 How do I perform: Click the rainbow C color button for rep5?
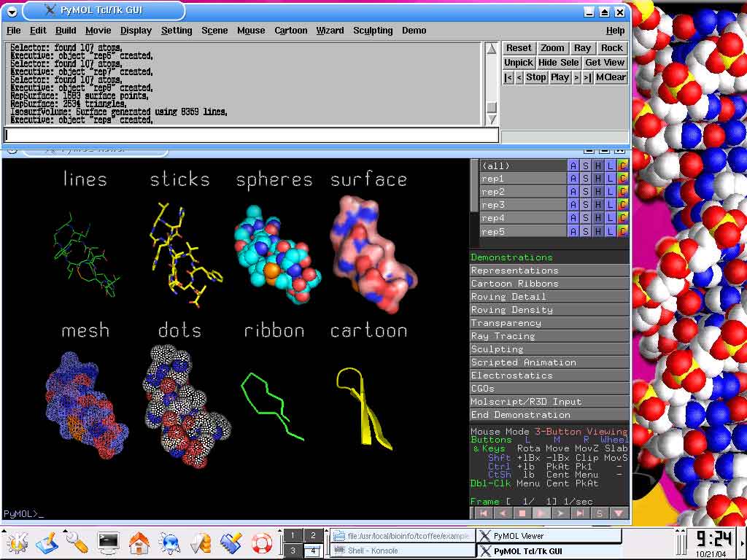pos(623,231)
